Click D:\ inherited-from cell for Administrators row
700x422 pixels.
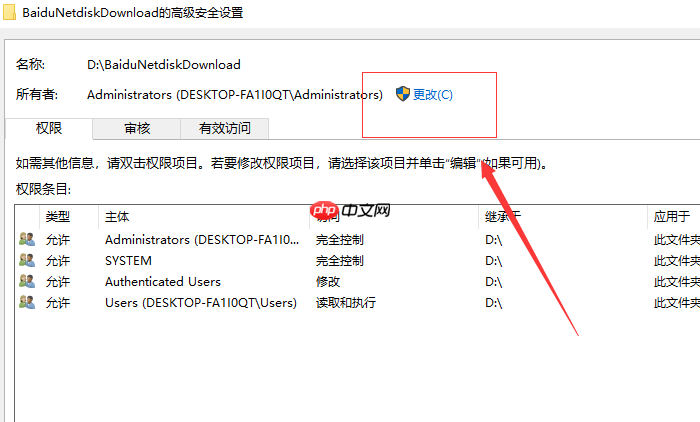[x=493, y=240]
